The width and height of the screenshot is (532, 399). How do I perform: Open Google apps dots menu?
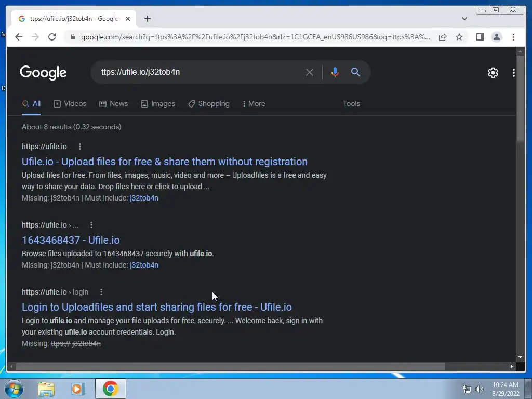click(x=514, y=73)
